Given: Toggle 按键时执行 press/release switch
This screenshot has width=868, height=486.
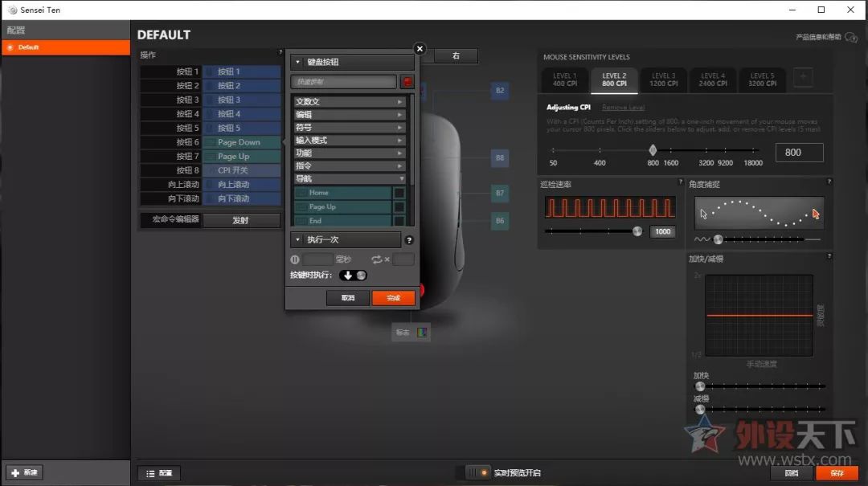Looking at the screenshot, I should 353,275.
